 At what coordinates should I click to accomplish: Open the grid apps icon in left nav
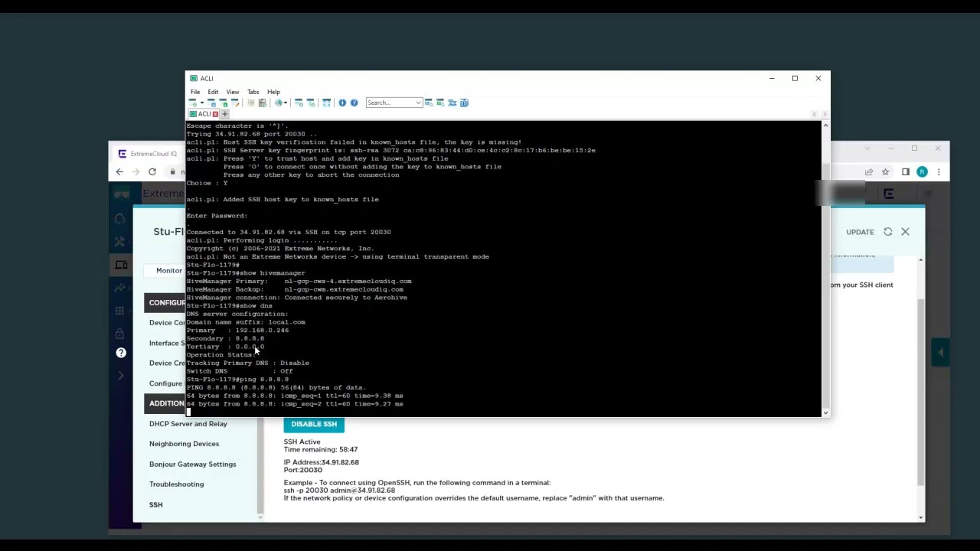pos(120,311)
